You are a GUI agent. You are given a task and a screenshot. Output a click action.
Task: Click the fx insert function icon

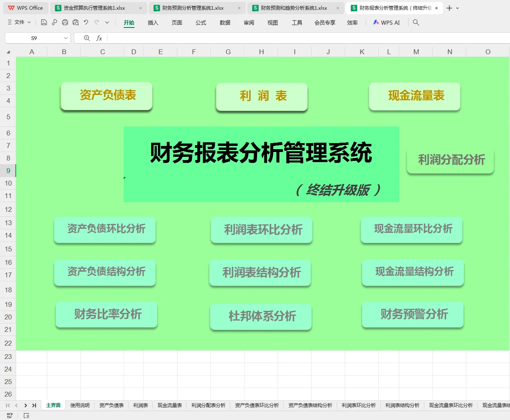pyautogui.click(x=99, y=38)
